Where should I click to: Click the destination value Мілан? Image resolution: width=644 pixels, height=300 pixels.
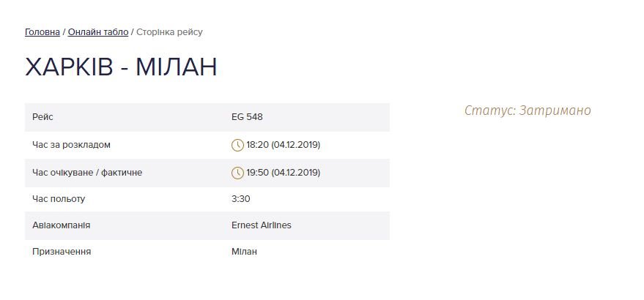[244, 252]
